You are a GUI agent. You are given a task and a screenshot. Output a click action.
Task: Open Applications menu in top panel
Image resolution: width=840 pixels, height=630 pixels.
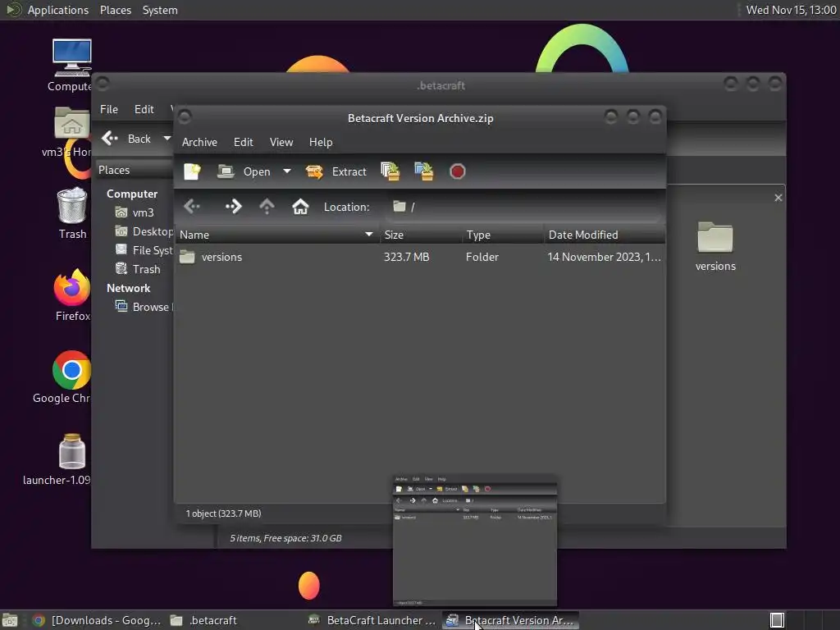coord(58,10)
